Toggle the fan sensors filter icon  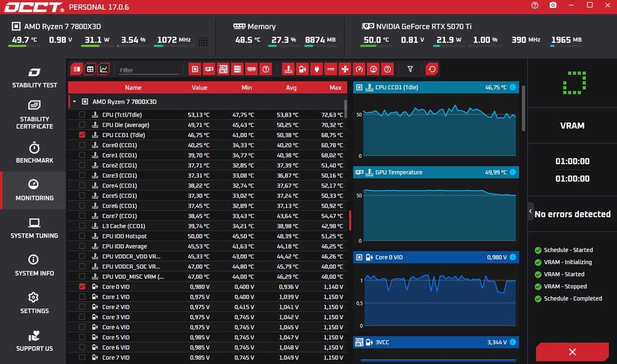(x=345, y=69)
